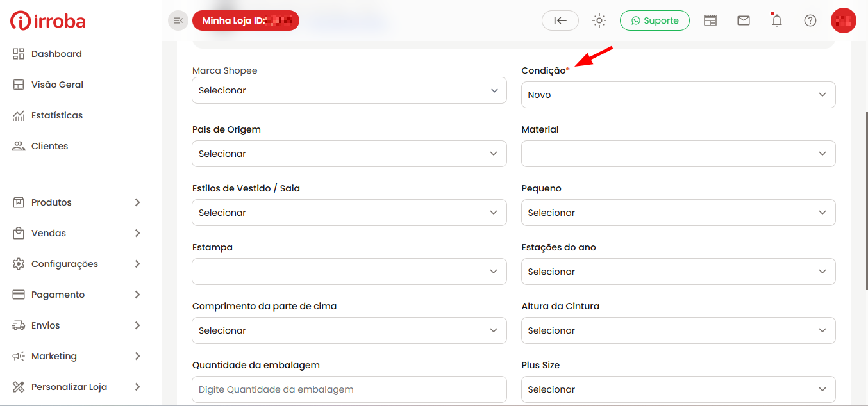Toggle the light/dark theme sun icon
The height and width of the screenshot is (406, 868).
tap(599, 20)
